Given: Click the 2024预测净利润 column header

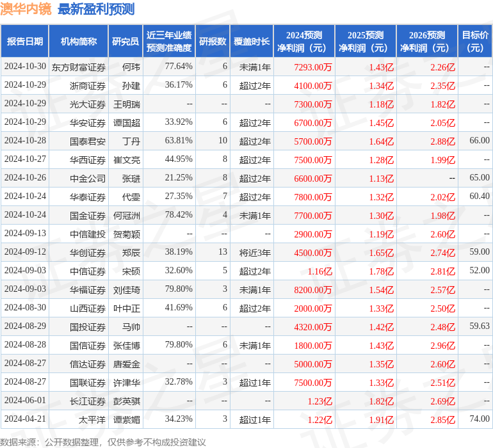Looking at the screenshot, I should pyautogui.click(x=304, y=41).
